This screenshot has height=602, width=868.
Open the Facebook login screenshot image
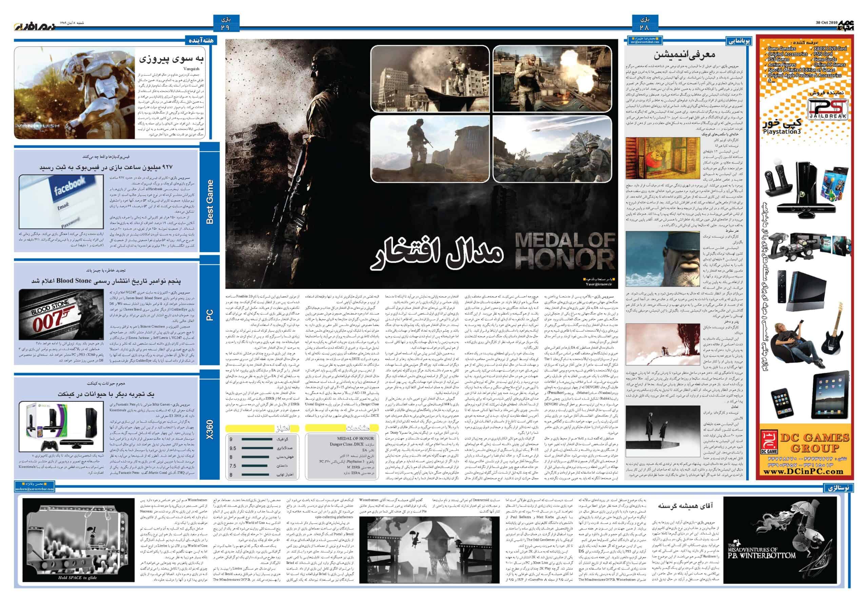click(x=61, y=201)
